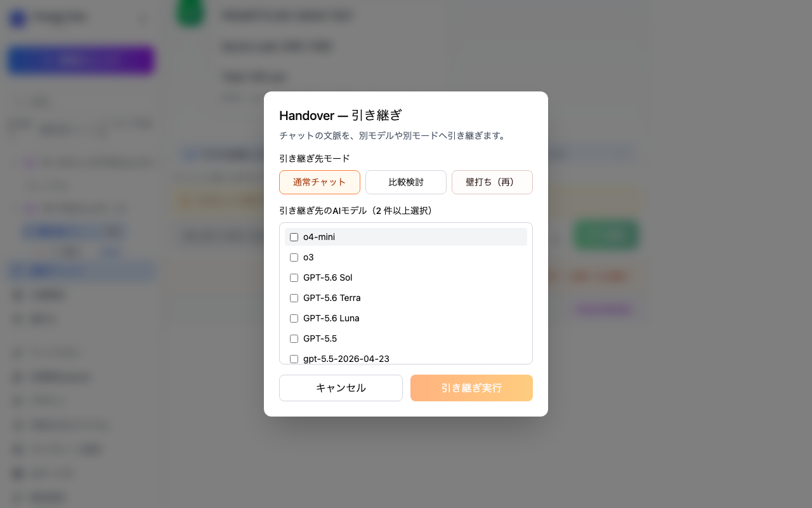
Task: Click the GPT-5.6 Sol label text
Action: coord(327,277)
